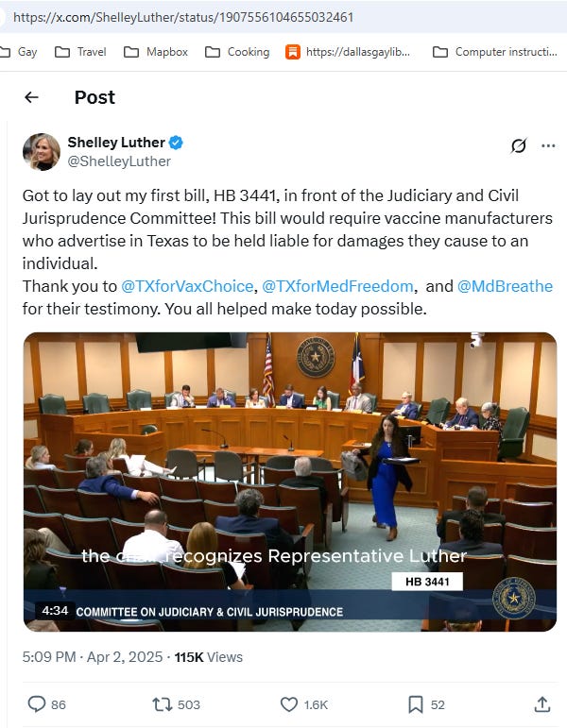Go back using the Post arrow
This screenshot has height=728, width=567.
(31, 97)
